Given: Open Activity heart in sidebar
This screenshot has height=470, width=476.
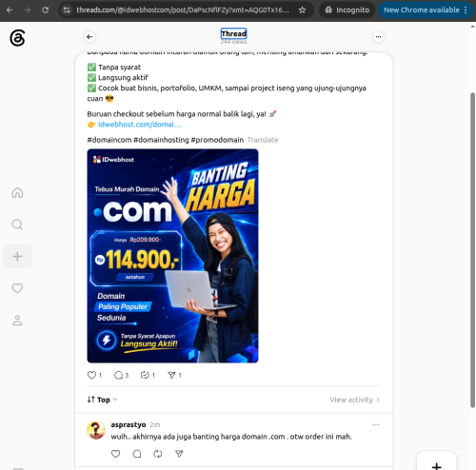Looking at the screenshot, I should [x=17, y=288].
